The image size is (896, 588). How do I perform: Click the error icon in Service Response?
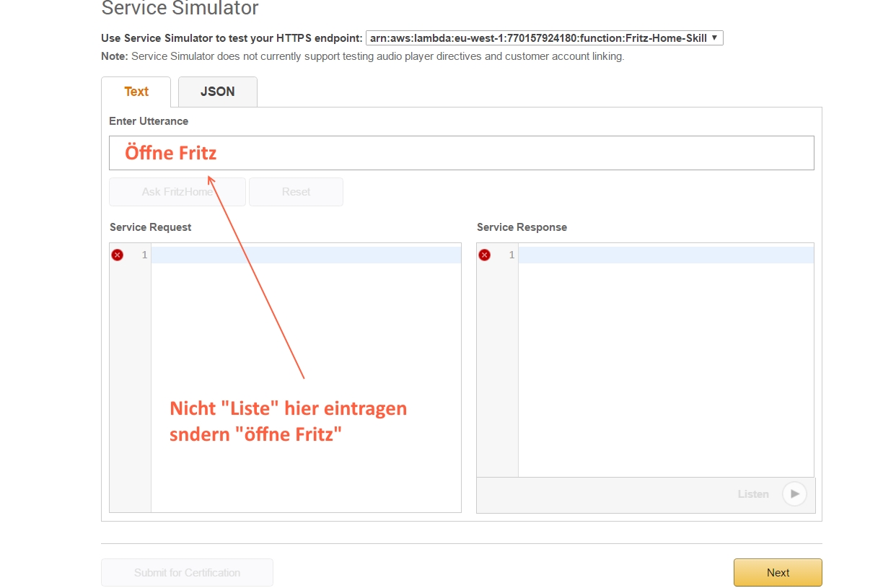tap(485, 255)
